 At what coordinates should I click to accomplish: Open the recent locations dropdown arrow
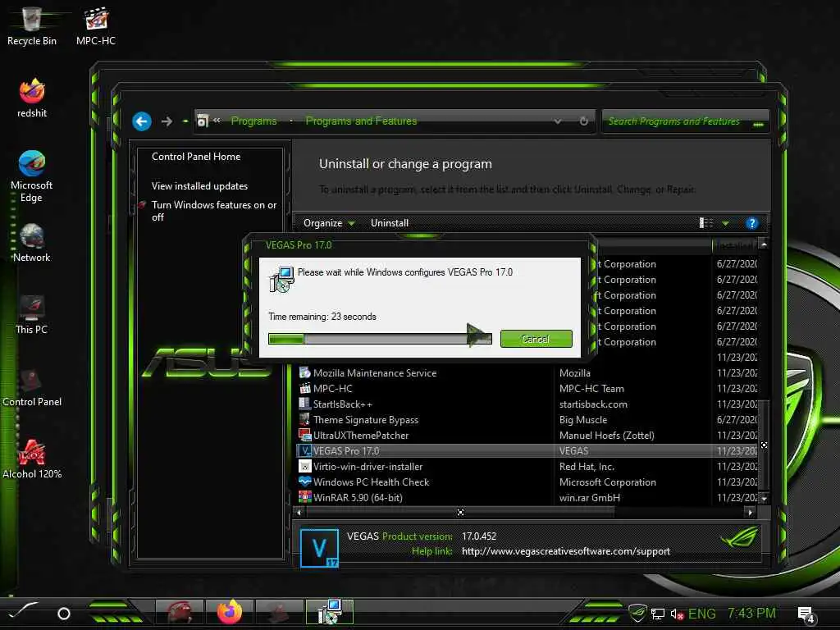185,121
